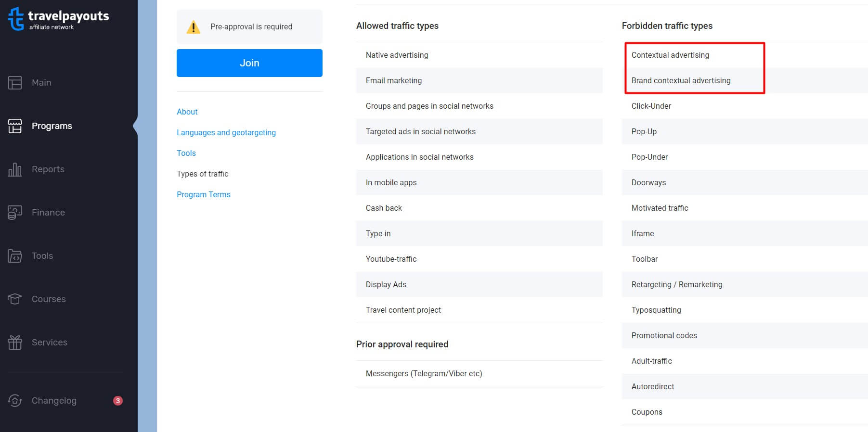Click the Finance sidebar icon

(x=15, y=213)
